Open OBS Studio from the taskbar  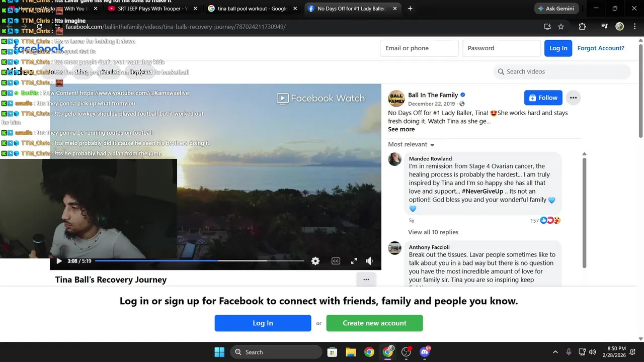point(406,352)
